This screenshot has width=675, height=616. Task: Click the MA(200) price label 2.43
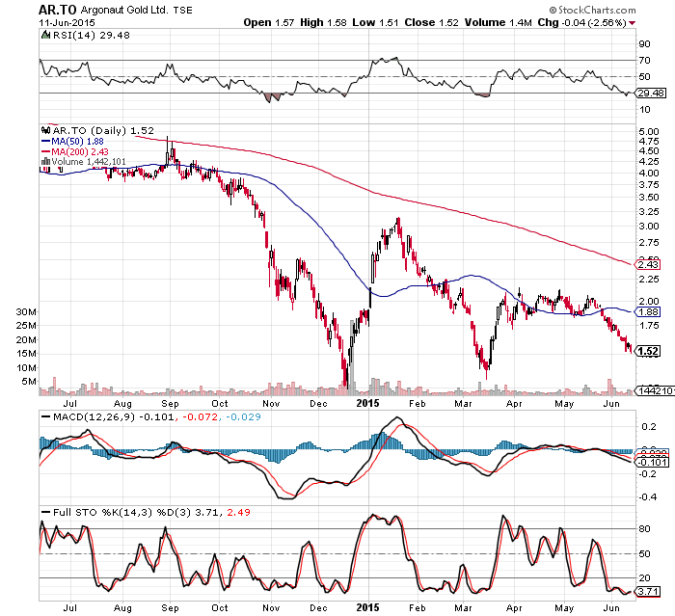point(648,264)
